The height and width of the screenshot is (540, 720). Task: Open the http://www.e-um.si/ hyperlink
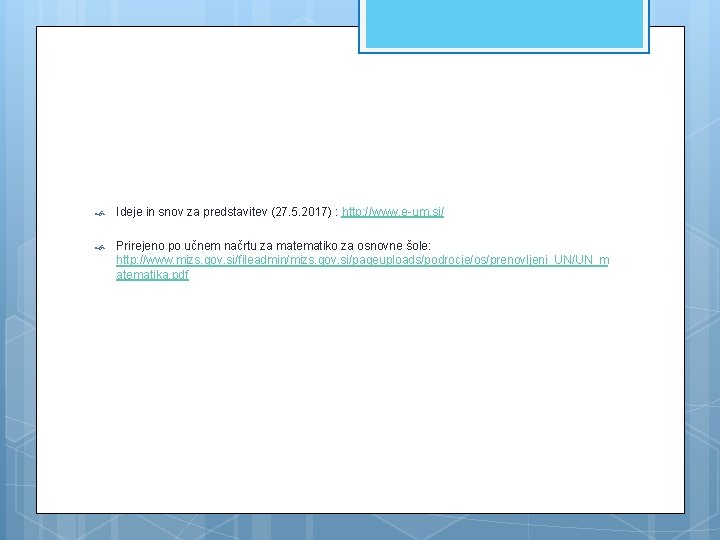pyautogui.click(x=393, y=212)
